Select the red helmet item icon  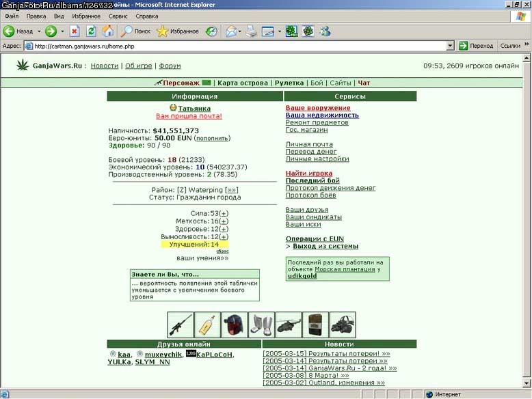click(234, 325)
